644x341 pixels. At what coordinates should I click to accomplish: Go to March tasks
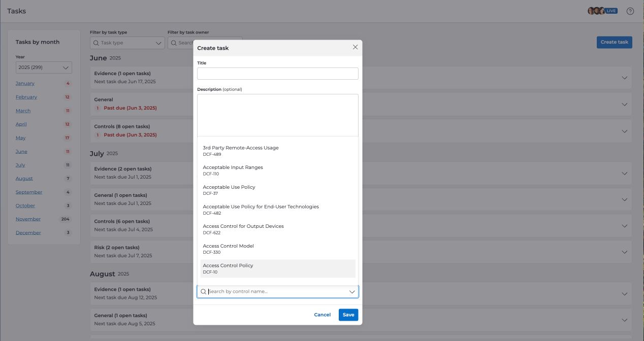pyautogui.click(x=23, y=111)
